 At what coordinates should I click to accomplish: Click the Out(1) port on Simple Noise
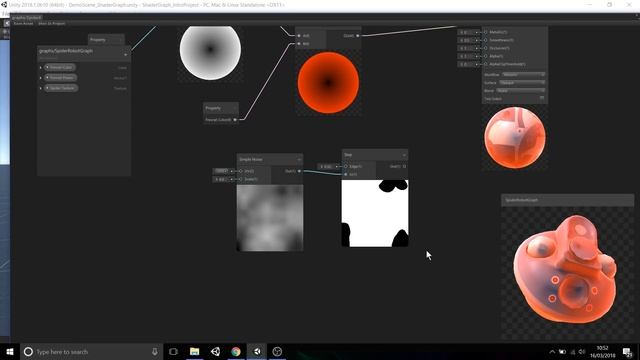tap(299, 171)
